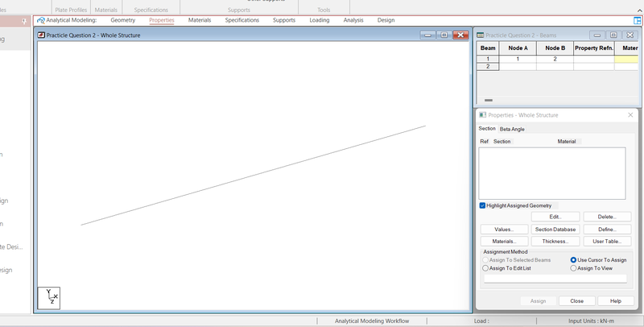
Task: Click the Node A column header
Action: (518, 48)
